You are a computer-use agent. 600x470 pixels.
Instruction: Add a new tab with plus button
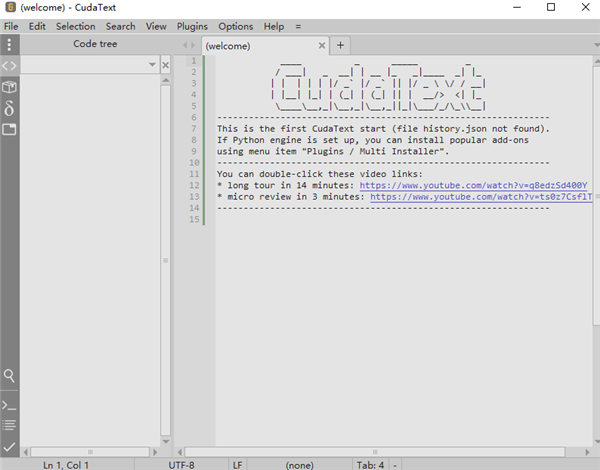point(340,46)
